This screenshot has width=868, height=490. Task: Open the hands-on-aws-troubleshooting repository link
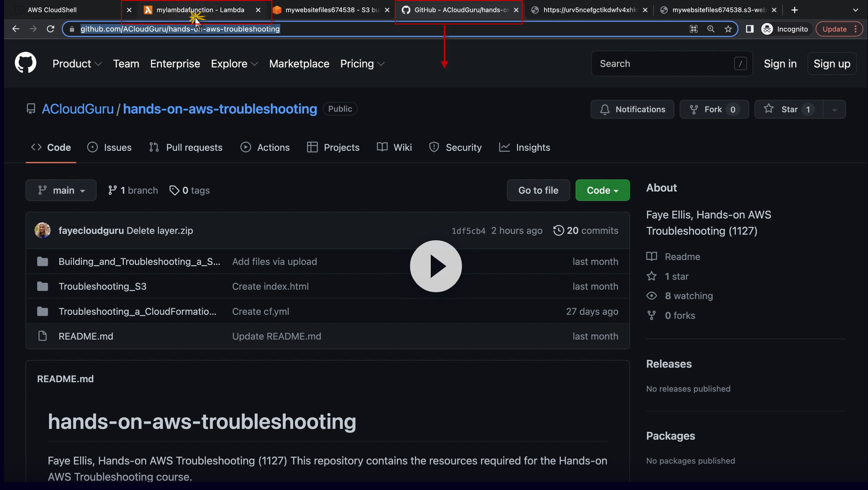(220, 109)
